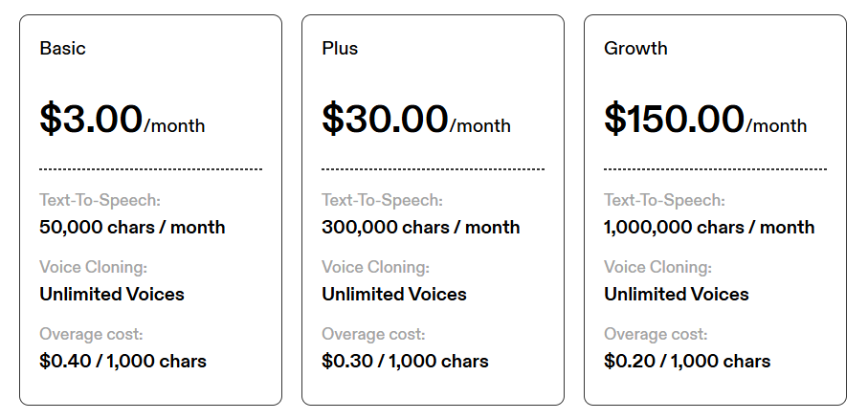
Task: Select the Basic plan title
Action: click(62, 48)
